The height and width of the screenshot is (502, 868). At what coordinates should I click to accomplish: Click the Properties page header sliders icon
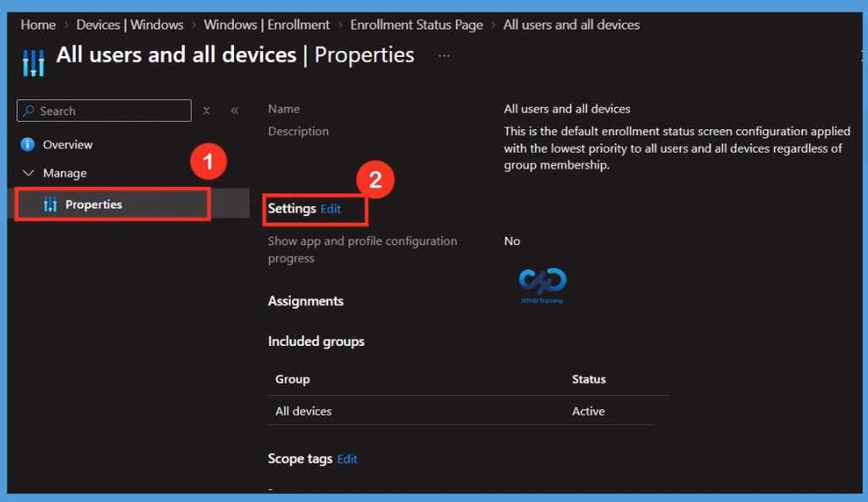33,63
